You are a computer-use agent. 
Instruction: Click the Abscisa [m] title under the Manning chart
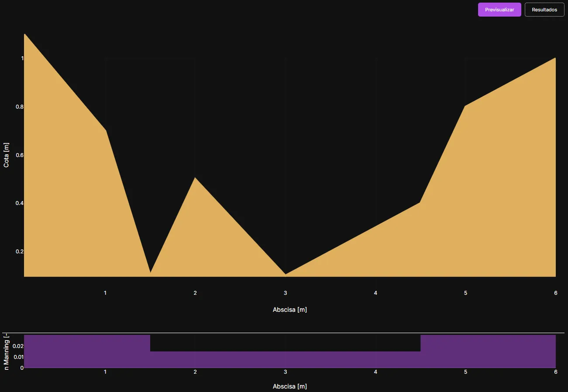point(289,386)
